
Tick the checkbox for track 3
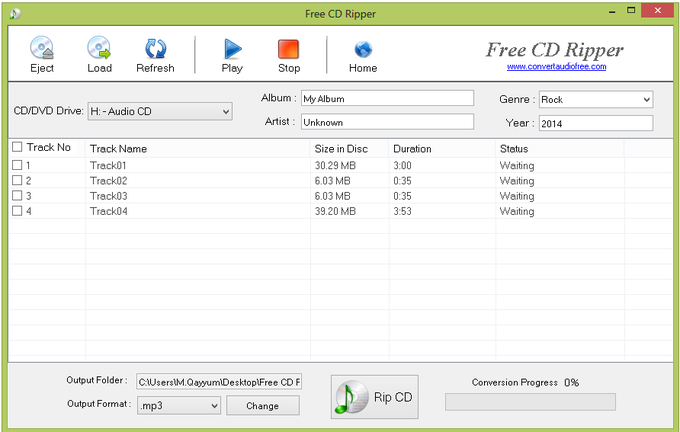point(17,196)
